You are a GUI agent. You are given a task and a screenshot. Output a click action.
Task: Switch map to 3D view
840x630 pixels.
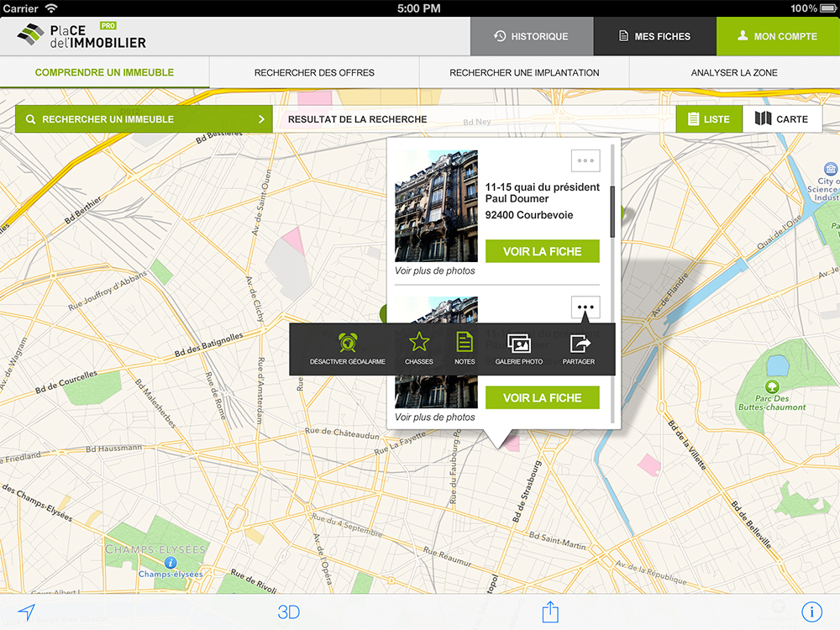[289, 612]
